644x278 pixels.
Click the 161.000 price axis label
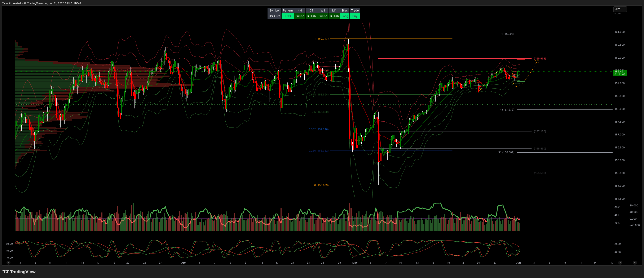(619, 32)
